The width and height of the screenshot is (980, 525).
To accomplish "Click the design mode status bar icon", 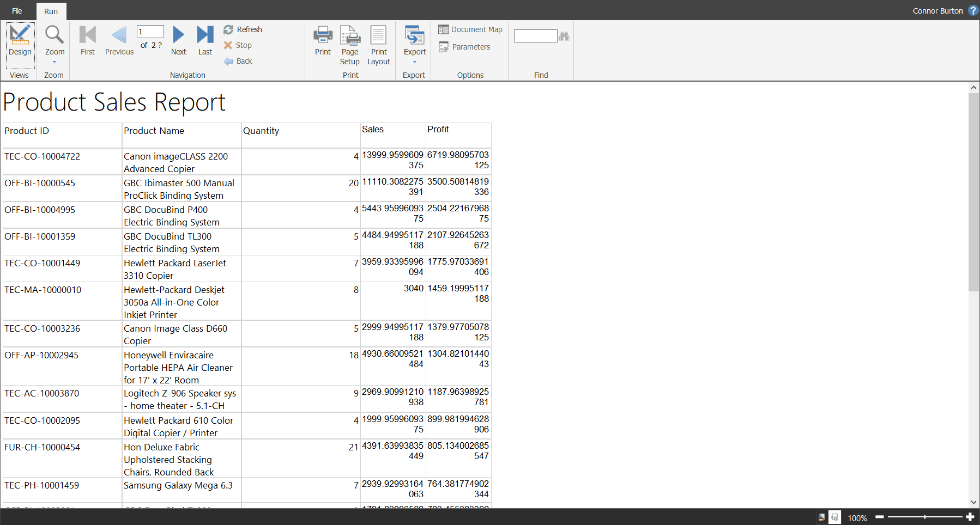I will [x=821, y=517].
